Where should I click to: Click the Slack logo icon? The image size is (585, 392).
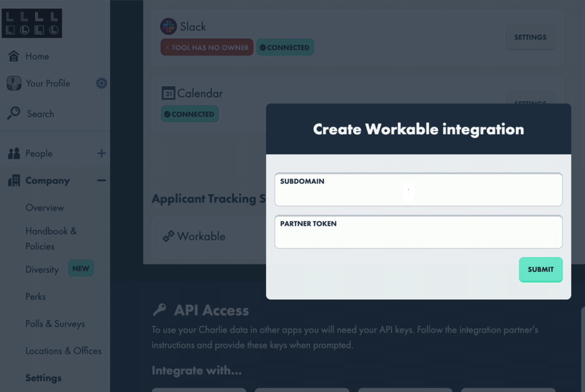point(168,27)
